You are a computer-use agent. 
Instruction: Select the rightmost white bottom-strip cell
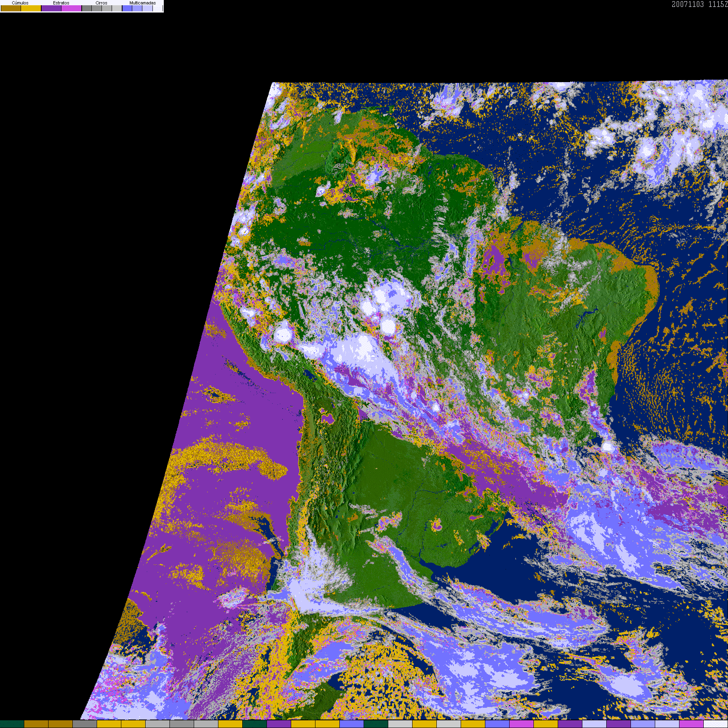[x=716, y=724]
